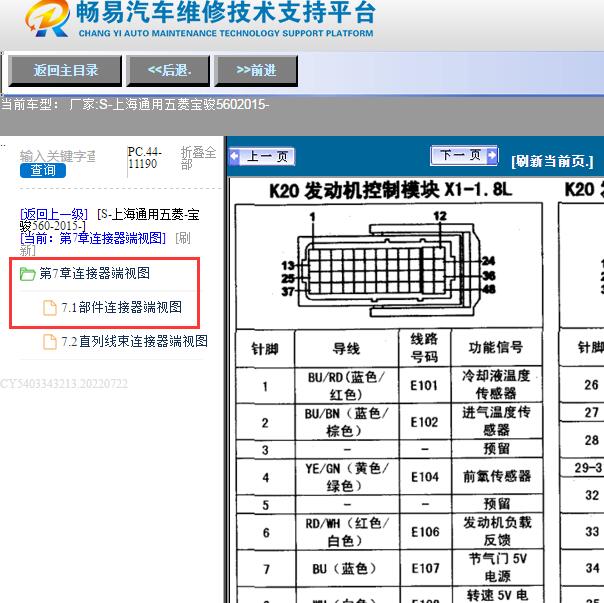Go to previous page with 上一页
604x603 pixels.
[x=262, y=156]
